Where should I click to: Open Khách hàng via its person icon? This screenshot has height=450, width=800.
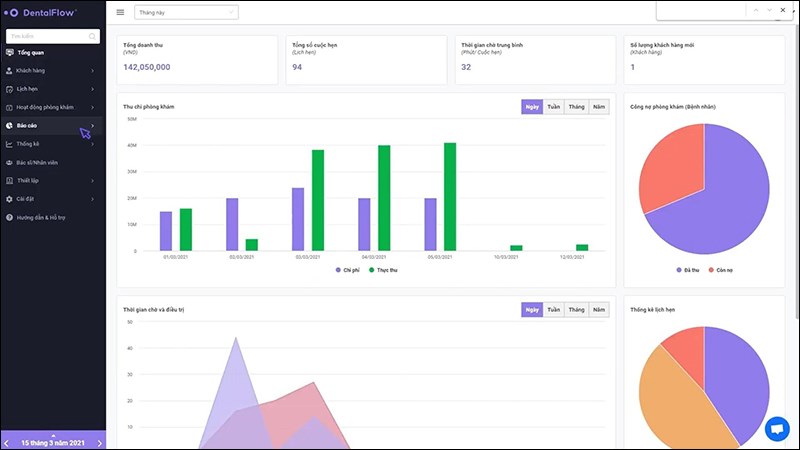click(9, 70)
